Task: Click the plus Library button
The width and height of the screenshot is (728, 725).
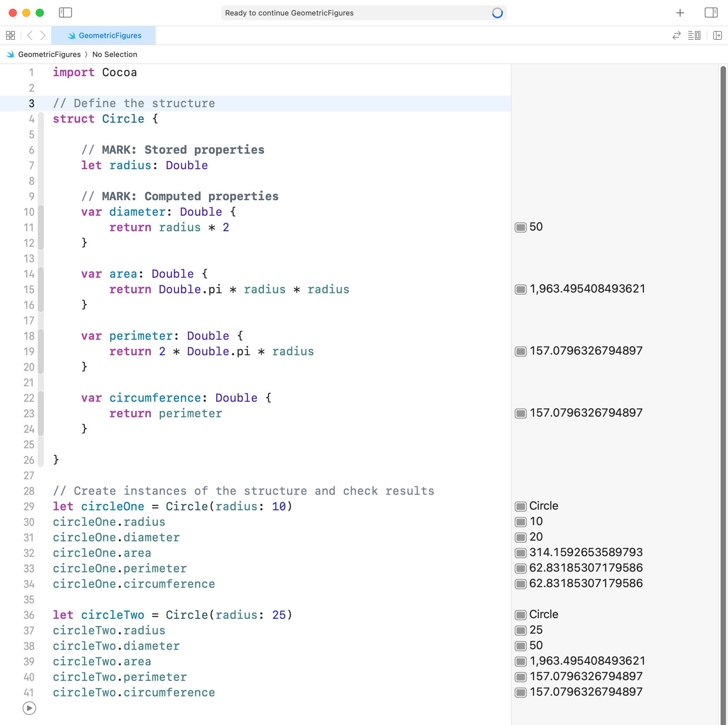Action: coord(680,13)
